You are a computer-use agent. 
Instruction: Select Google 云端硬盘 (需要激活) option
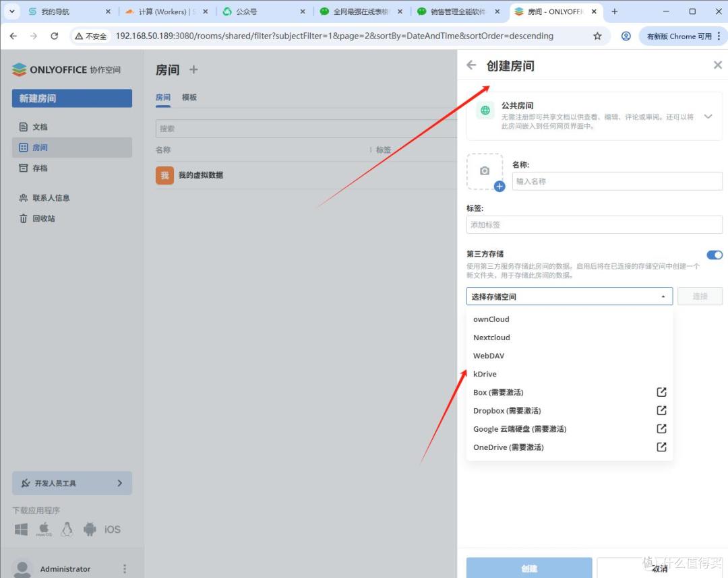(569, 428)
